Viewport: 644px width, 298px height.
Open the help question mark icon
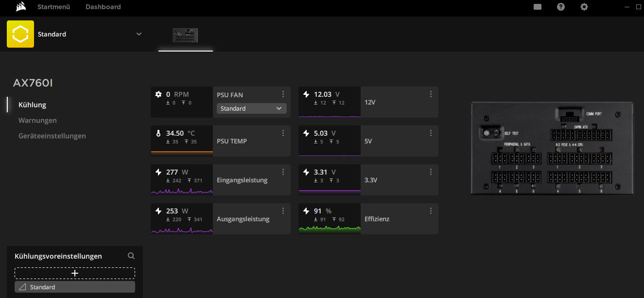pyautogui.click(x=561, y=7)
